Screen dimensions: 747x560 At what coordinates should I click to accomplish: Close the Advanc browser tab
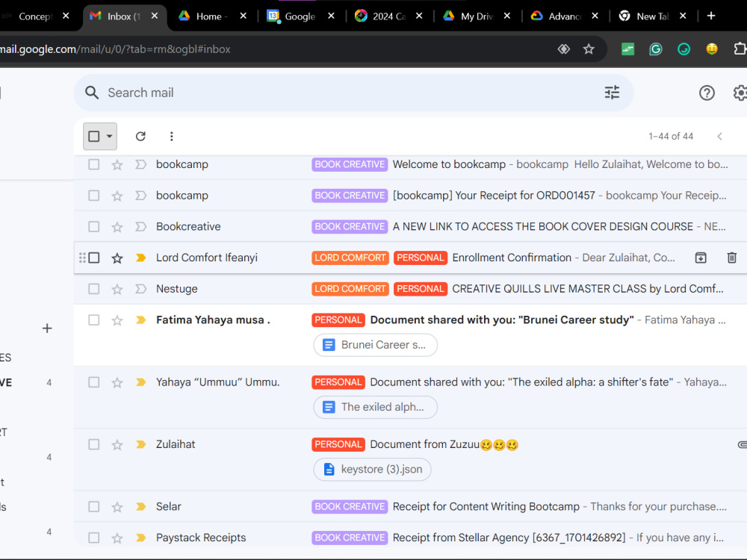pyautogui.click(x=595, y=16)
